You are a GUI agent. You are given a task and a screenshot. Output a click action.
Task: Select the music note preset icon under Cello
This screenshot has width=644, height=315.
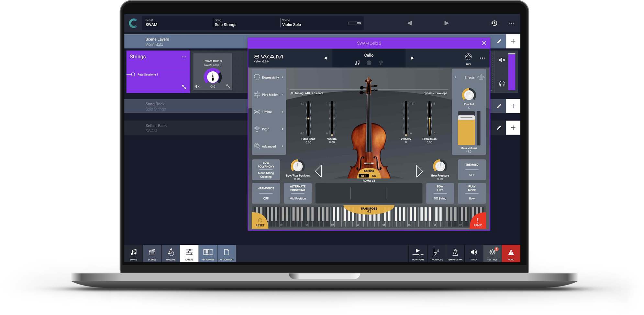[x=357, y=63]
